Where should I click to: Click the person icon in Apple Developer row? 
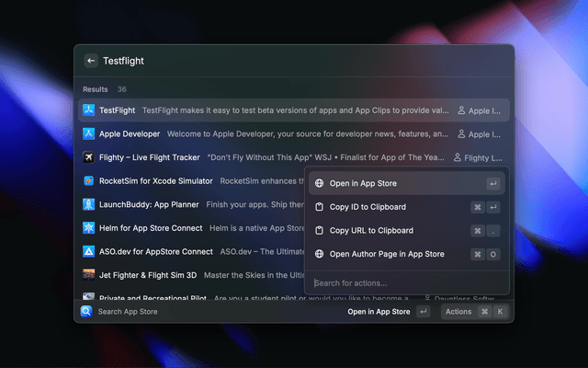pyautogui.click(x=461, y=134)
